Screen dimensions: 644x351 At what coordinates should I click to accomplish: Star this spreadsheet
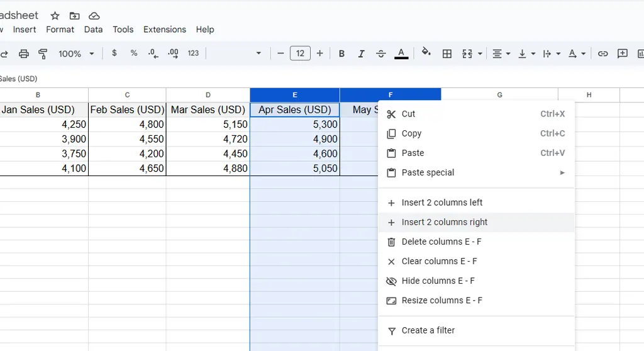tap(55, 15)
